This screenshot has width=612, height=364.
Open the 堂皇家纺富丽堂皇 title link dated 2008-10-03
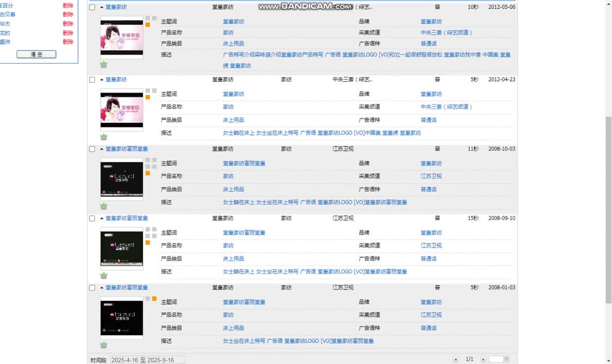[x=127, y=149]
